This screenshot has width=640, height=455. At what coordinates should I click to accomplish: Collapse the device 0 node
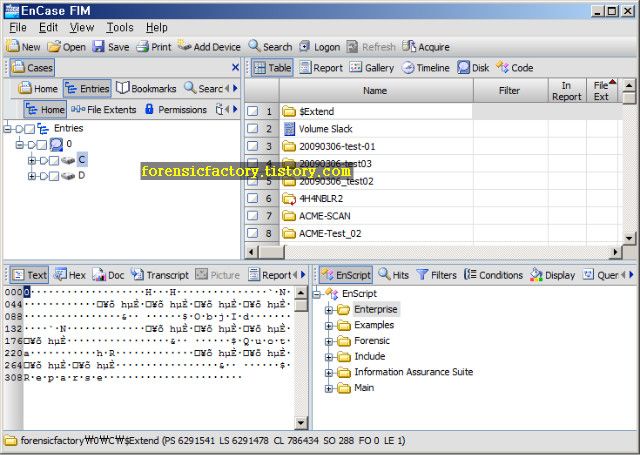tap(19, 144)
